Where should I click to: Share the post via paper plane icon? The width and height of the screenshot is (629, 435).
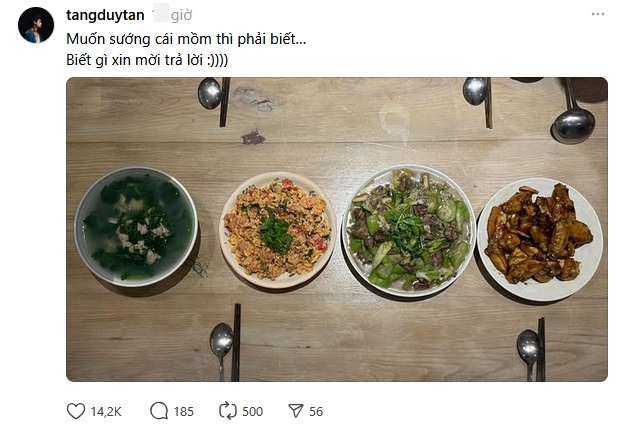(295, 411)
